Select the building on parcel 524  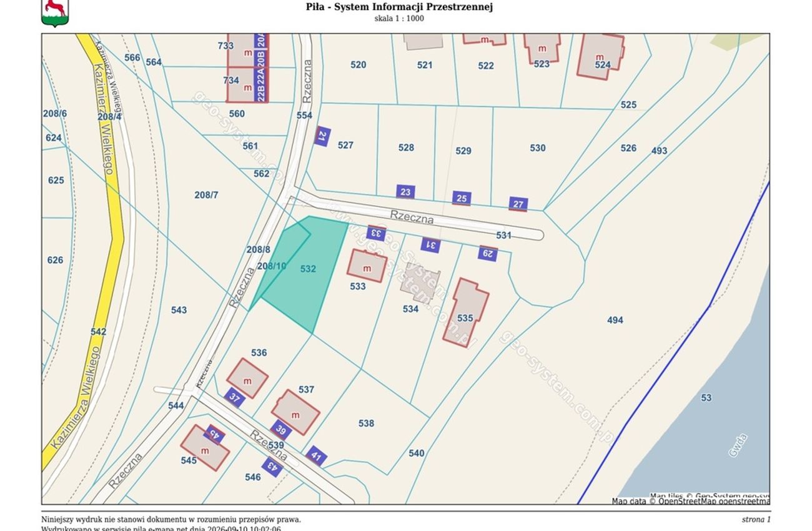point(601,56)
